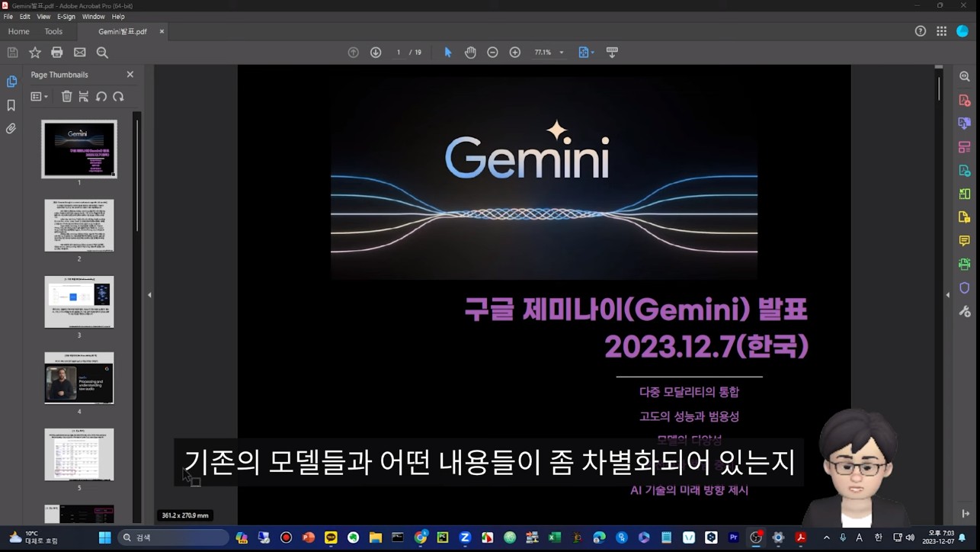Open Create PDF tool in right rail

[965, 101]
